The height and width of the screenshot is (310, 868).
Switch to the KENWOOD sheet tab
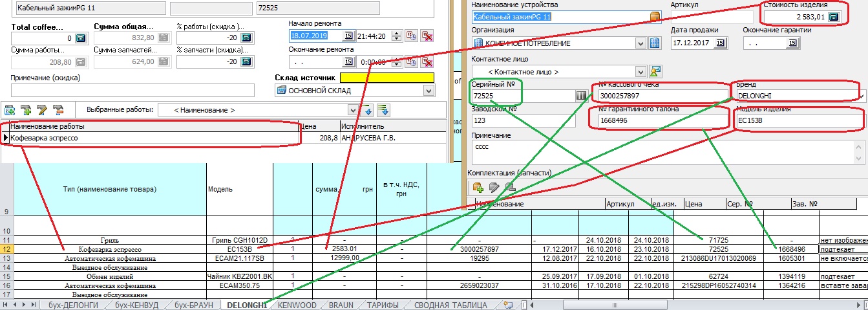click(x=297, y=305)
